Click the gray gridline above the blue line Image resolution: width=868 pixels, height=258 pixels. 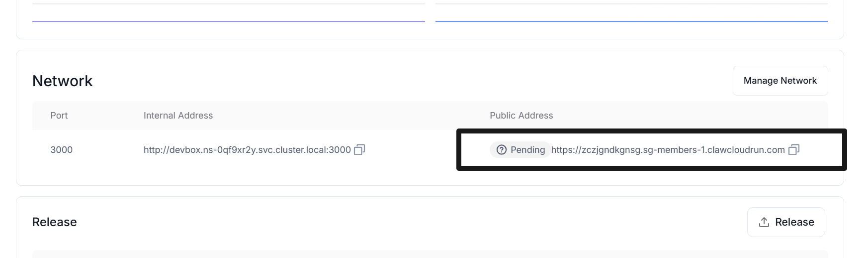coord(631,4)
